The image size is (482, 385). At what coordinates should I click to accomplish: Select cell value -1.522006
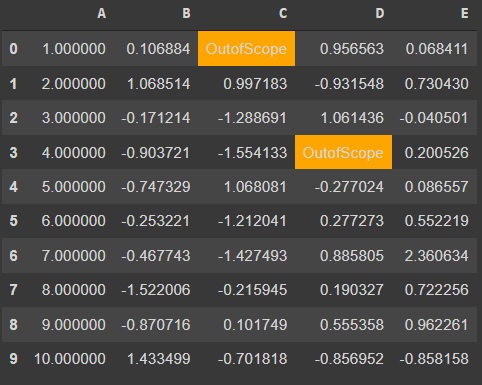(x=156, y=290)
